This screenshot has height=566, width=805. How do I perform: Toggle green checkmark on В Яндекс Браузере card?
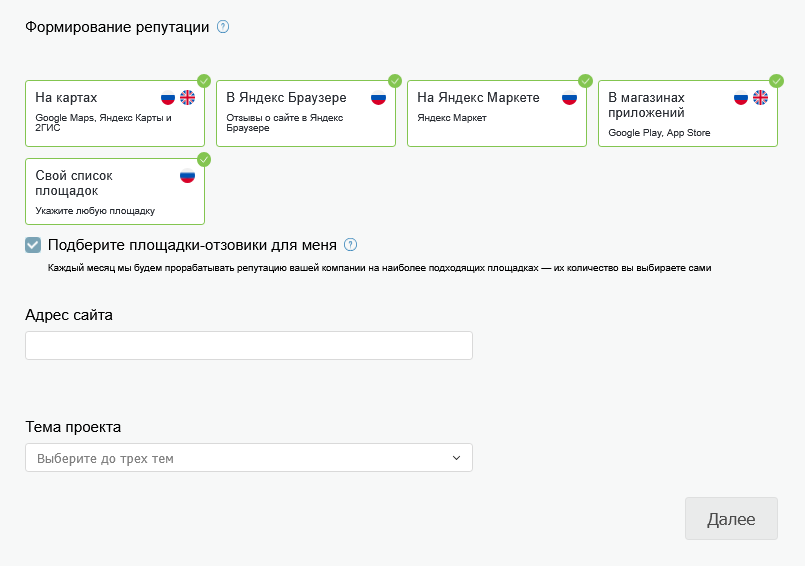coord(395,81)
